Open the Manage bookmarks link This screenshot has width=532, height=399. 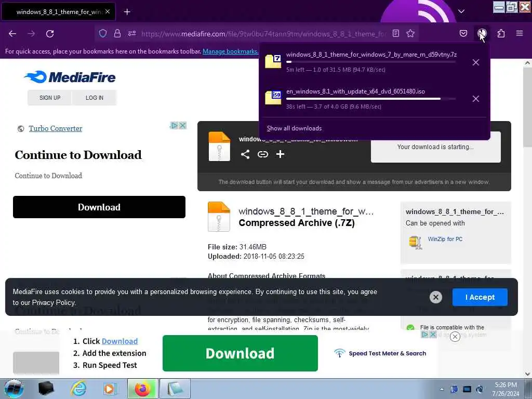tap(230, 51)
